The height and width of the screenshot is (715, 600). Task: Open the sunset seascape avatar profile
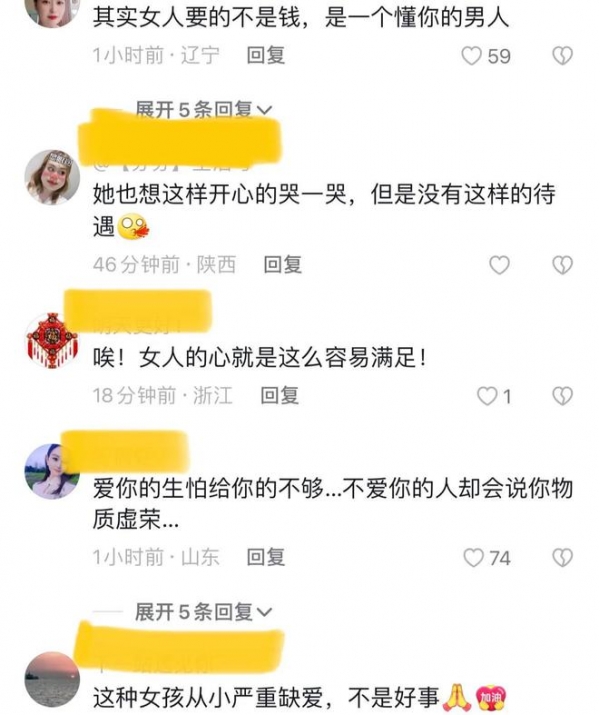pyautogui.click(x=52, y=679)
